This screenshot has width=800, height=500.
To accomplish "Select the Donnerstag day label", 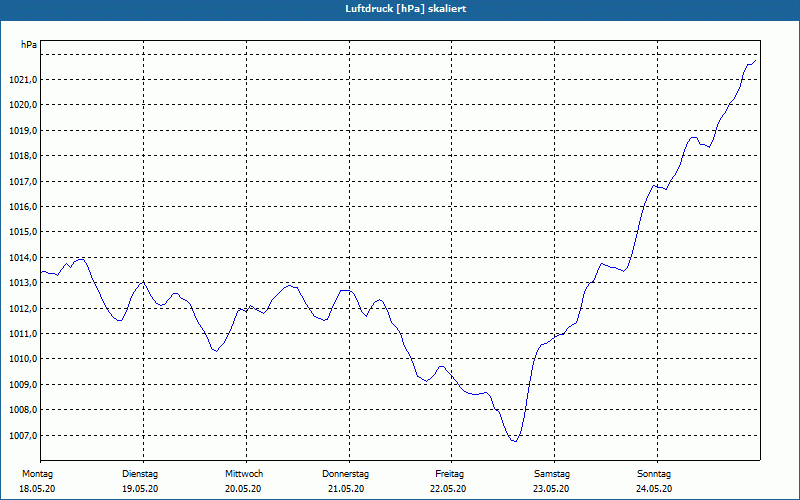I will pyautogui.click(x=345, y=474).
